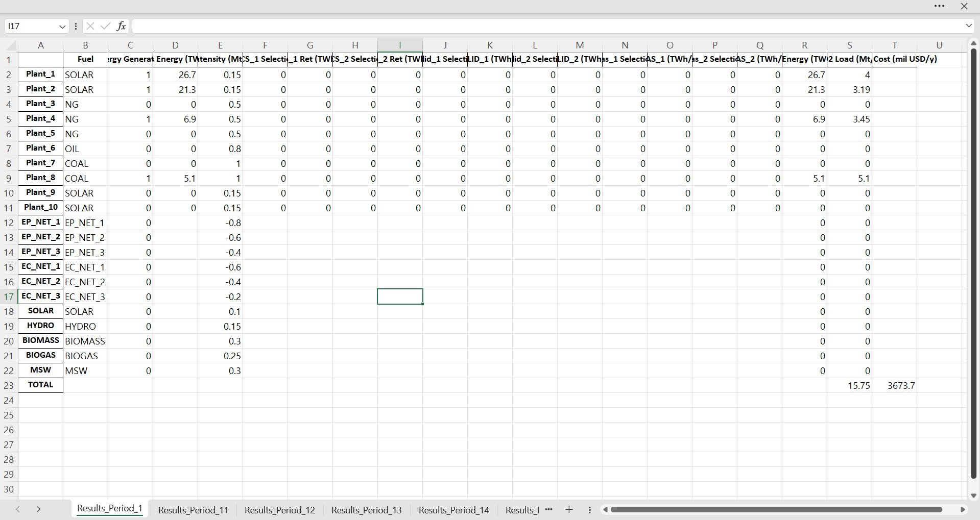Add a new sheet with plus icon
The image size is (980, 520).
click(x=569, y=509)
